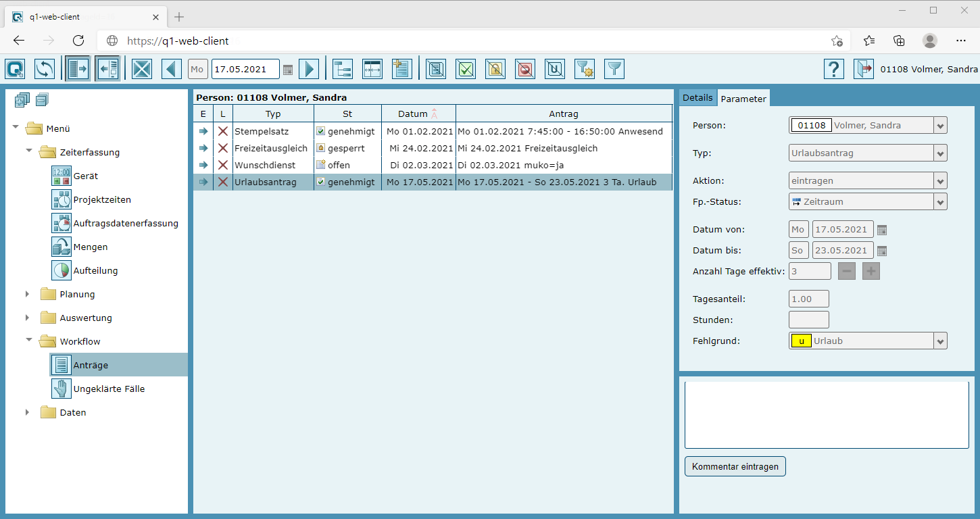Open help with the question mark icon
Screen dimensions: 980x519
tap(834, 69)
